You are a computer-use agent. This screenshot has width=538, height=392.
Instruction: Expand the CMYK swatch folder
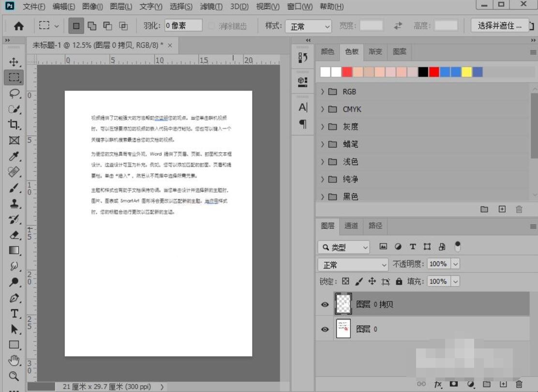click(322, 109)
